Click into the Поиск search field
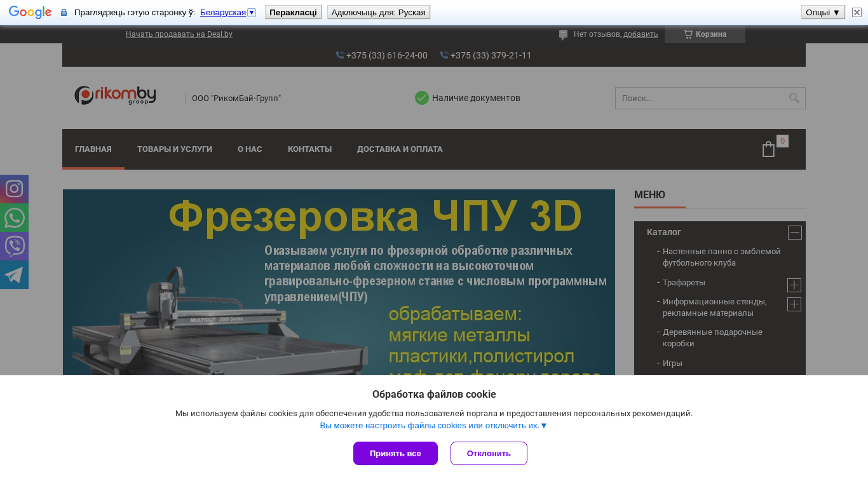 point(702,98)
